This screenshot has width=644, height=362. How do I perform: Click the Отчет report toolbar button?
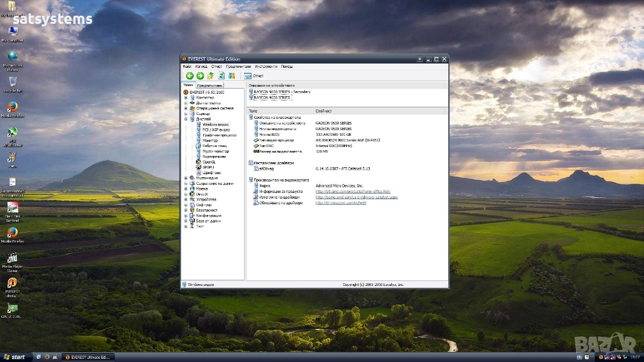[254, 75]
